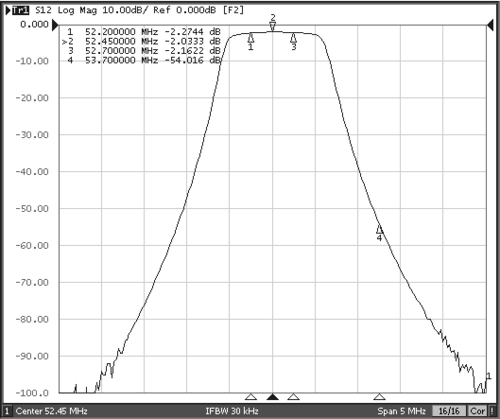Click the Span 5 MHz field
Viewport: 500px width, 419px height.
coord(401,411)
